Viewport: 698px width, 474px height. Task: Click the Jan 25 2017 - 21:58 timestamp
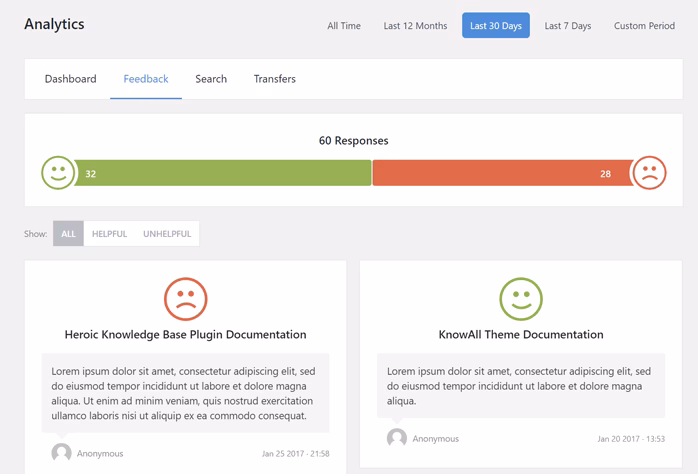pos(296,454)
